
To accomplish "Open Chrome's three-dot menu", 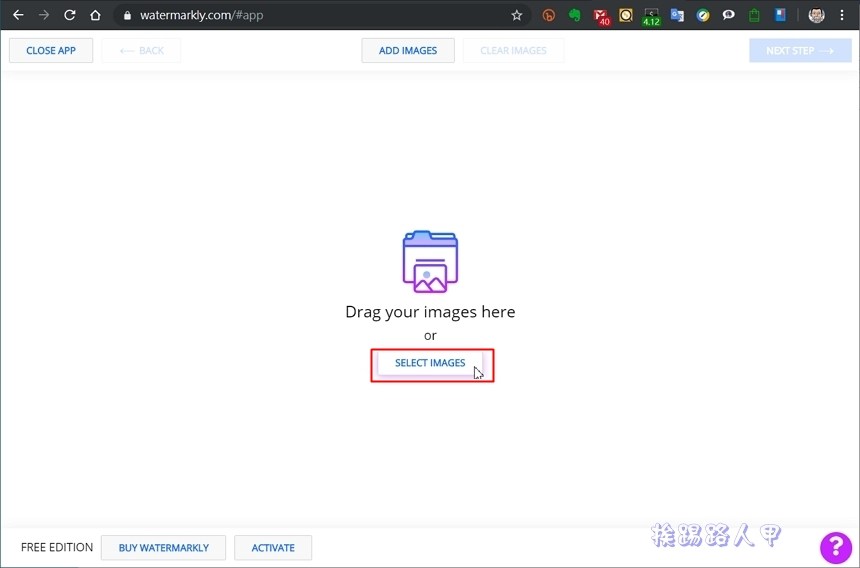I will pyautogui.click(x=842, y=15).
